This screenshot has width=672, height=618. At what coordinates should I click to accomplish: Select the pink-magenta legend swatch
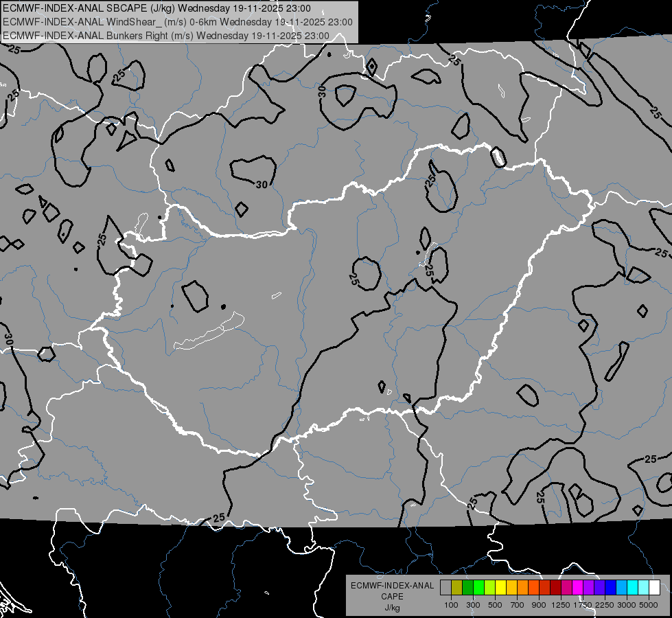click(x=566, y=588)
